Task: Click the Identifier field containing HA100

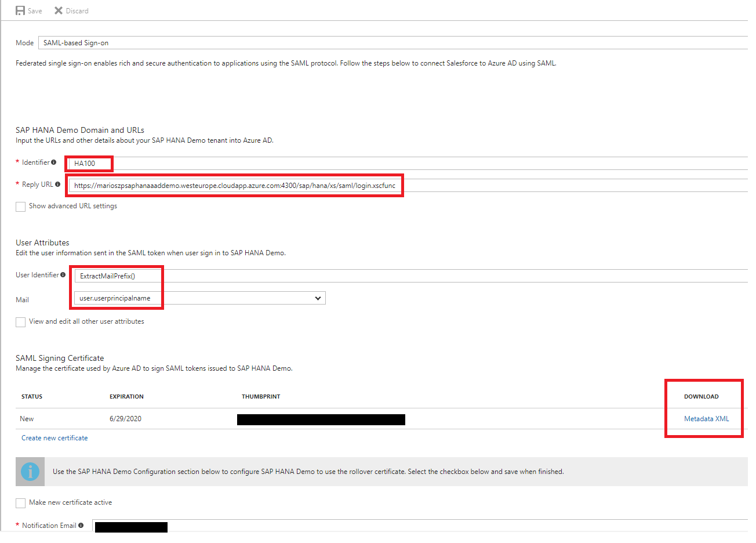Action: click(x=408, y=164)
